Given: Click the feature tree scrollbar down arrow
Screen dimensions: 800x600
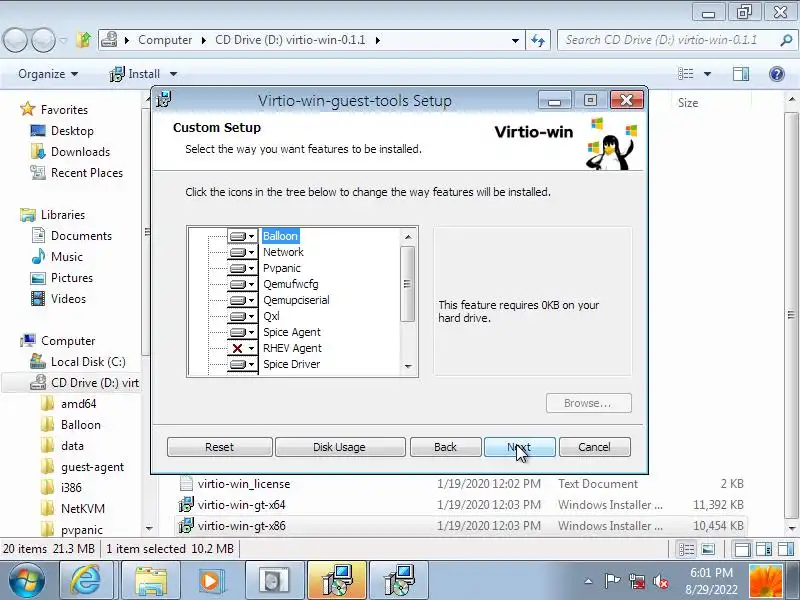Looking at the screenshot, I should click(x=408, y=366).
